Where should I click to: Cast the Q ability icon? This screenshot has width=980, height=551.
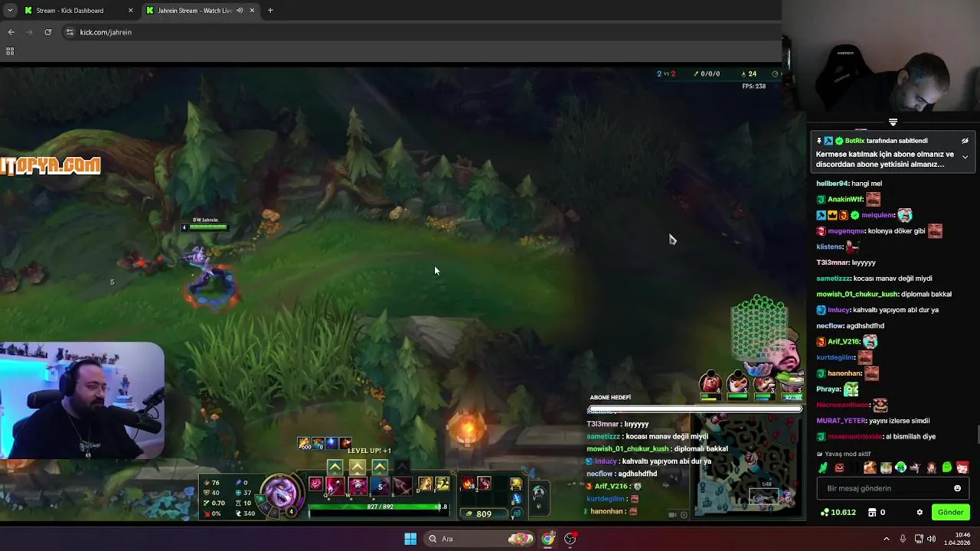pos(335,486)
